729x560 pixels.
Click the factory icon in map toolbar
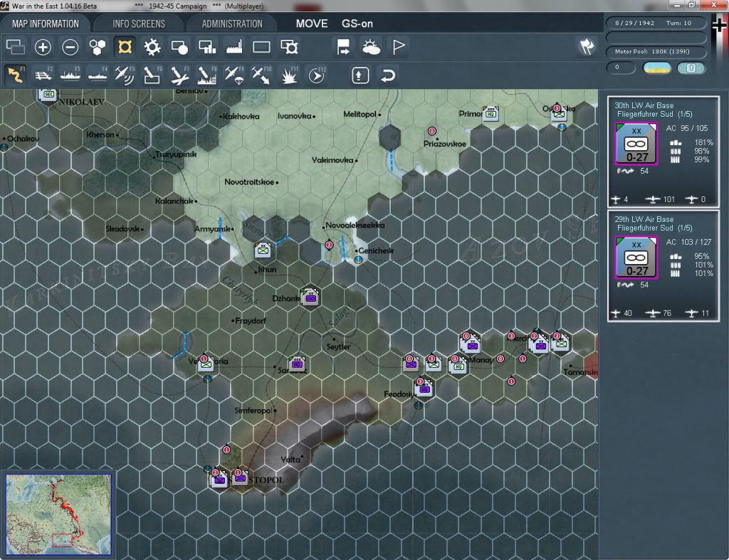234,47
